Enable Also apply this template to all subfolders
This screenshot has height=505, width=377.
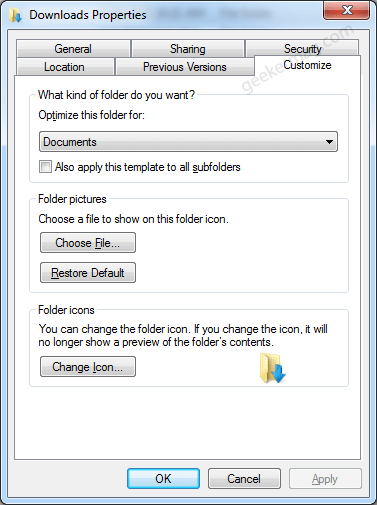click(45, 166)
